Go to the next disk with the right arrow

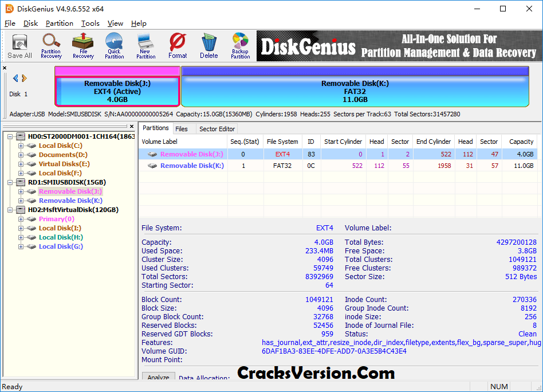(24, 79)
